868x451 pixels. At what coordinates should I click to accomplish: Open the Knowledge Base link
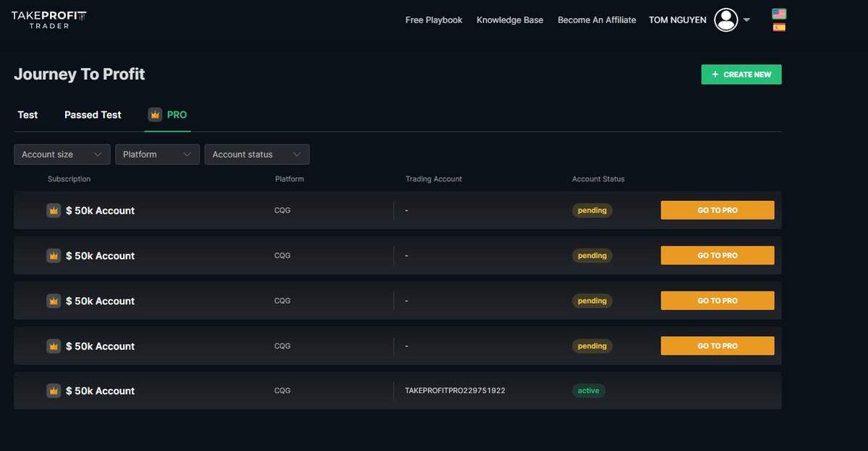(x=510, y=20)
